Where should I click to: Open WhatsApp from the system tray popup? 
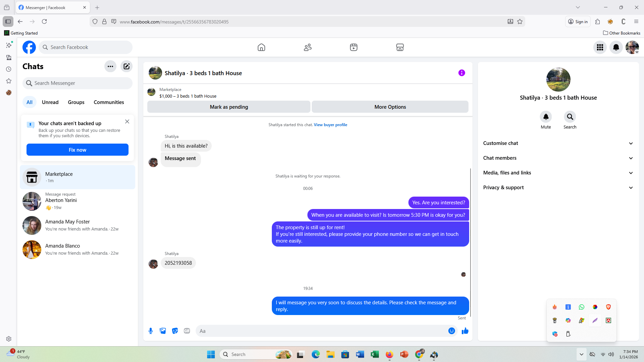[582, 307]
